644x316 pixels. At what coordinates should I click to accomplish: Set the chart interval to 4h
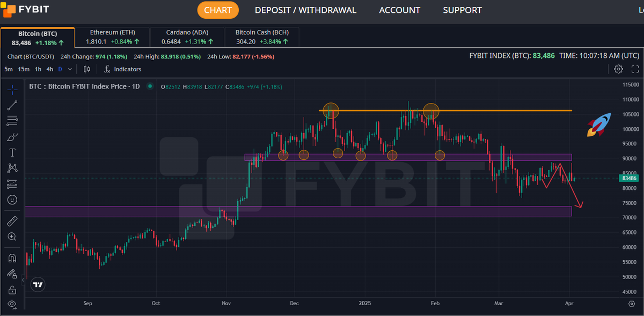coord(50,69)
